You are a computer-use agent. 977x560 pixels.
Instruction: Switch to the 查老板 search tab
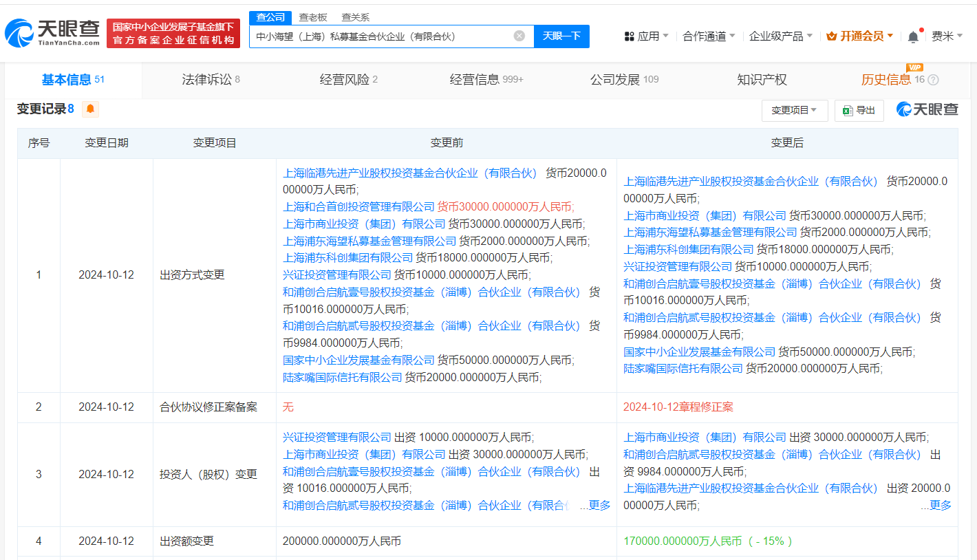(x=312, y=17)
